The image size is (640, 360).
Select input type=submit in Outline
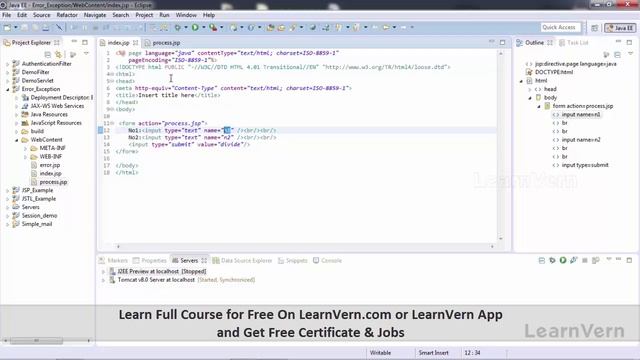click(x=585, y=165)
